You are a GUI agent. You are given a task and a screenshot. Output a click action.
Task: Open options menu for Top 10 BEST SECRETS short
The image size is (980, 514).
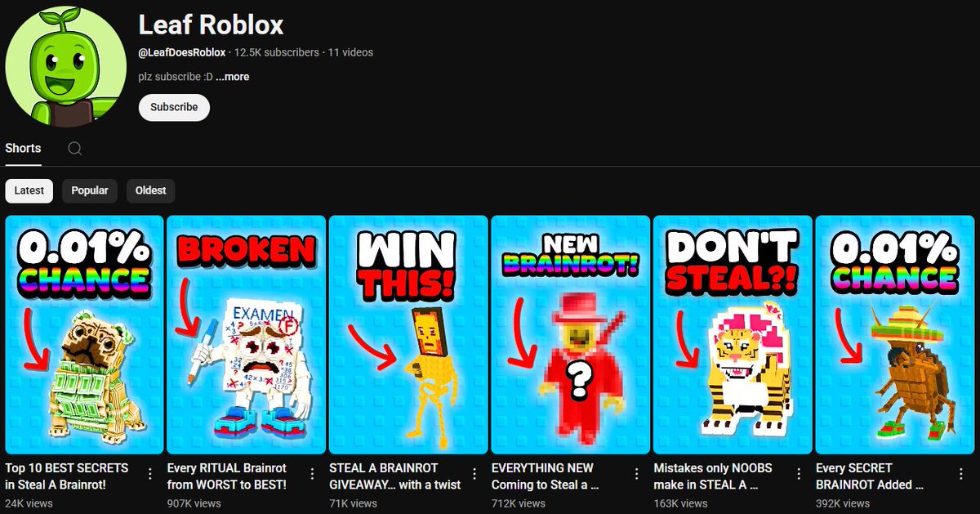tap(149, 474)
